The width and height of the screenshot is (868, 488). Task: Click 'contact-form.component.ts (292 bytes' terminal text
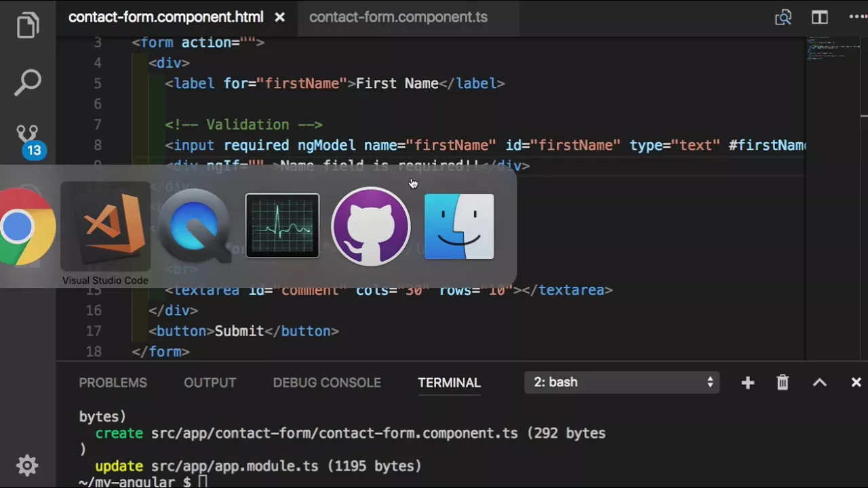point(462,433)
